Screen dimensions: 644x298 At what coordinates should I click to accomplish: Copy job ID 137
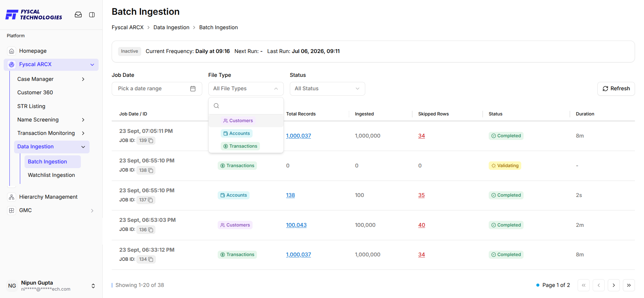[x=151, y=200]
